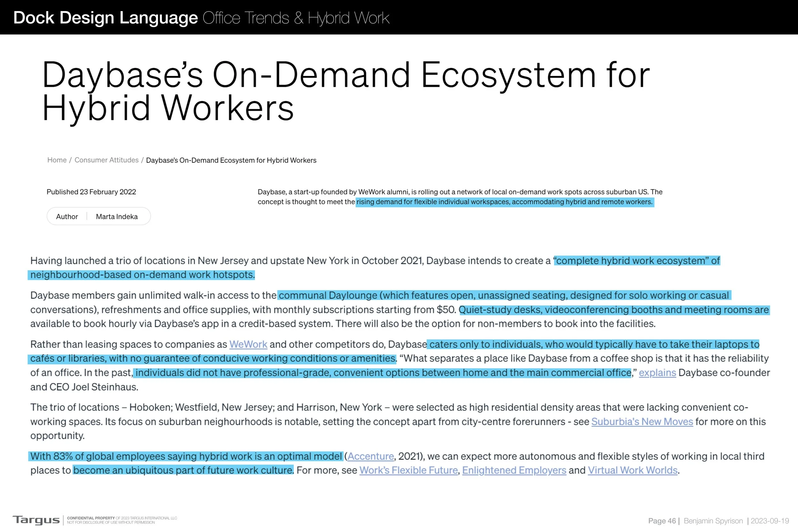Open the 'explains' quote source link

pyautogui.click(x=657, y=372)
